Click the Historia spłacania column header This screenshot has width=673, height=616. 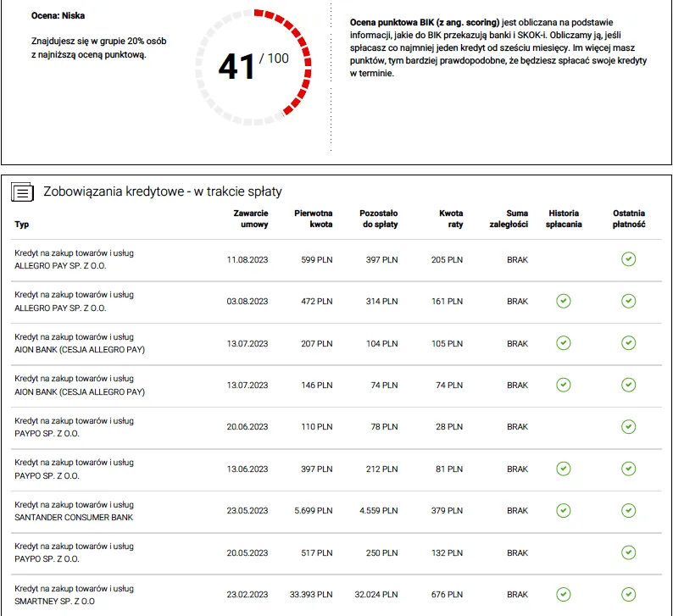tap(565, 219)
